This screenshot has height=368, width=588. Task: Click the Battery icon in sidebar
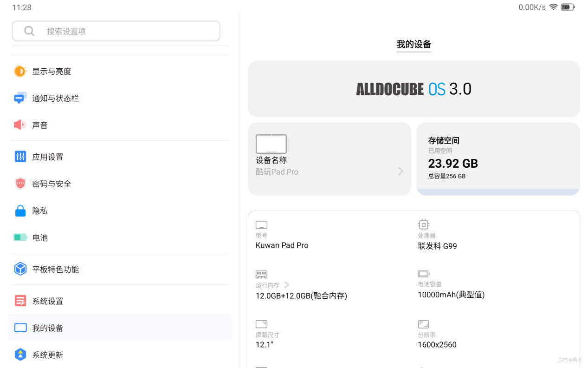tap(20, 237)
